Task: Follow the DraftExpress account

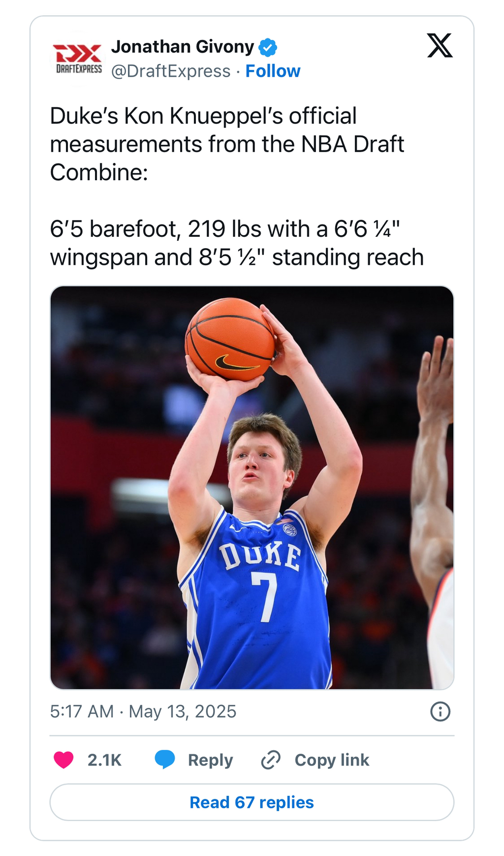Action: pos(273,71)
